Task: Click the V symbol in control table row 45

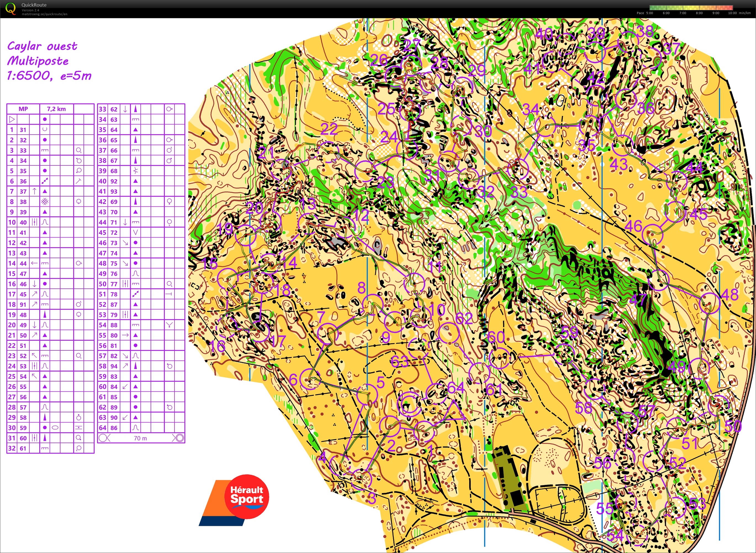Action: coord(136,232)
